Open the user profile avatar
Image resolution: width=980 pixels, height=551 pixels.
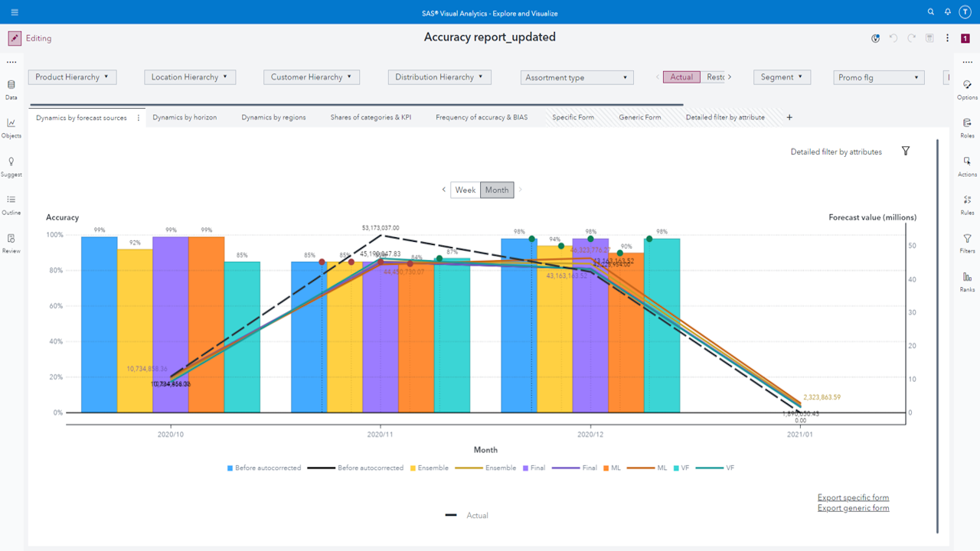tap(965, 12)
